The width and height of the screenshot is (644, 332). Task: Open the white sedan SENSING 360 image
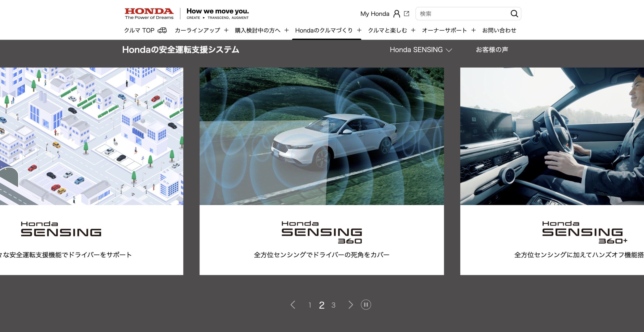321,136
